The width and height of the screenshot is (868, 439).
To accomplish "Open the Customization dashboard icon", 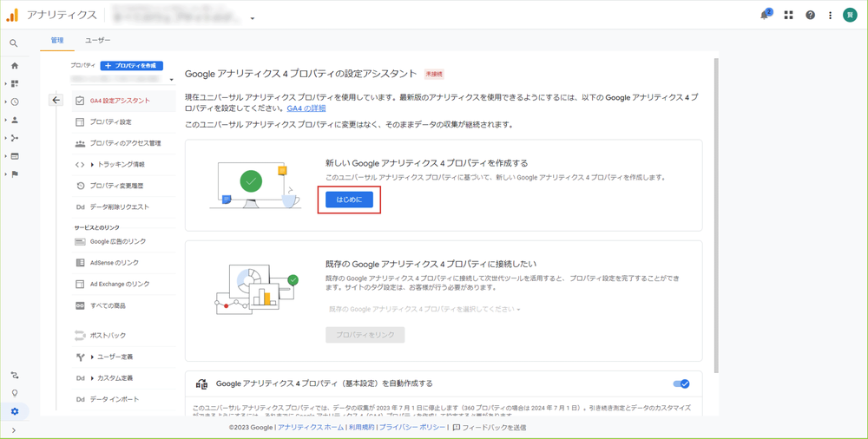I will point(15,83).
